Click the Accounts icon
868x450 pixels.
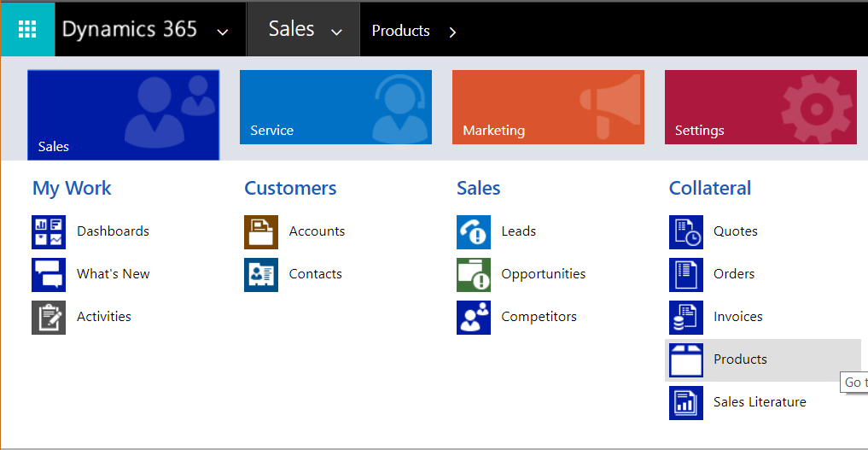point(261,232)
